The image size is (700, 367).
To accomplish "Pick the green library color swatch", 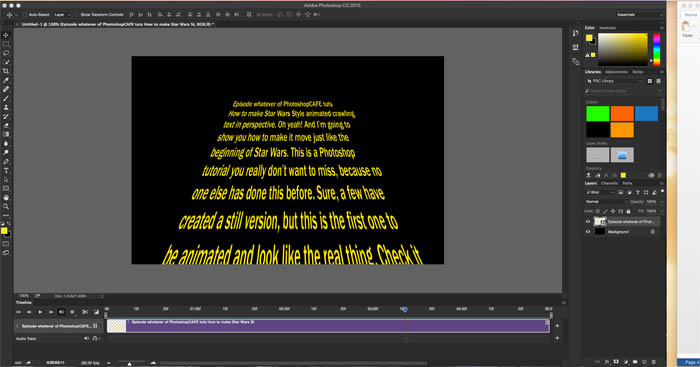I will (x=597, y=114).
